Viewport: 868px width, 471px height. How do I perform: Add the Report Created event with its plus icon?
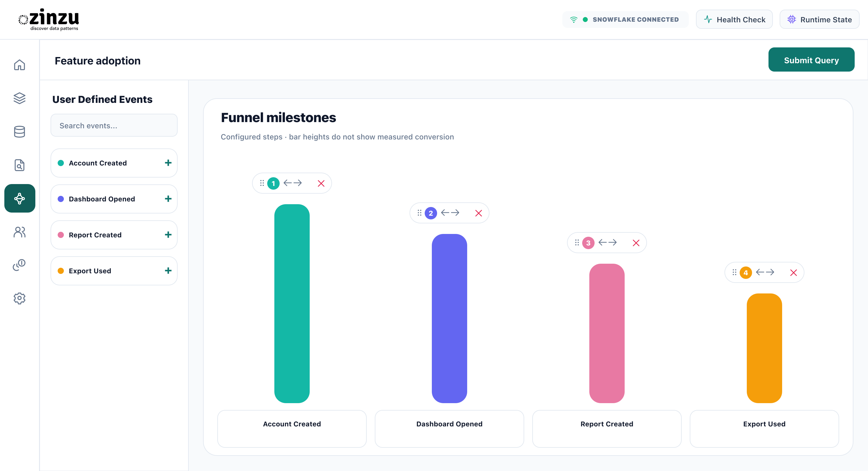click(x=168, y=235)
